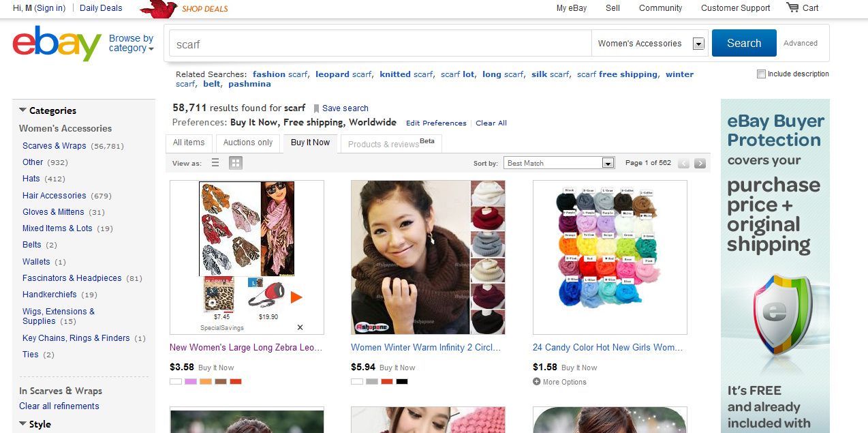The width and height of the screenshot is (868, 433).
Task: Click the eBay Buyer Protection banner
Action: tap(775, 266)
